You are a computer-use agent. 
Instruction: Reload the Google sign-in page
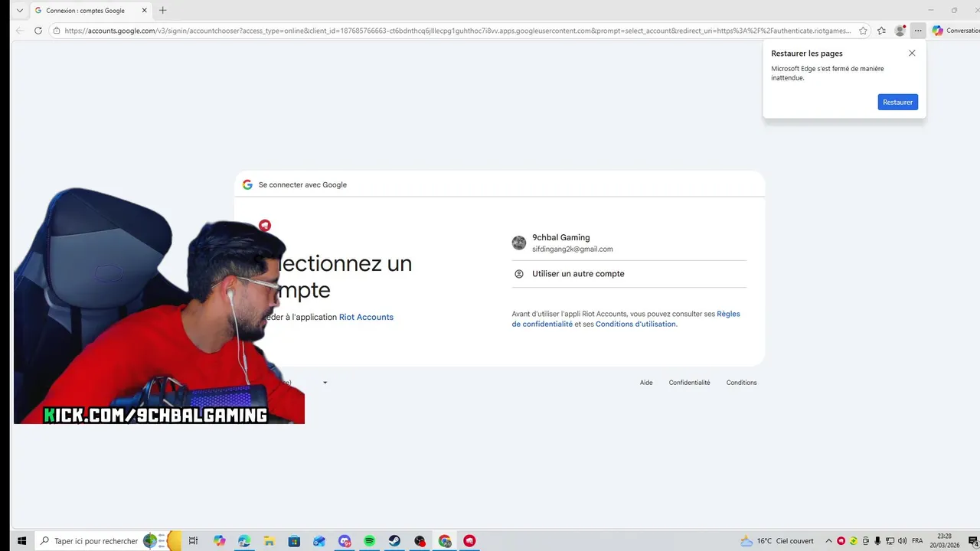pos(38,31)
